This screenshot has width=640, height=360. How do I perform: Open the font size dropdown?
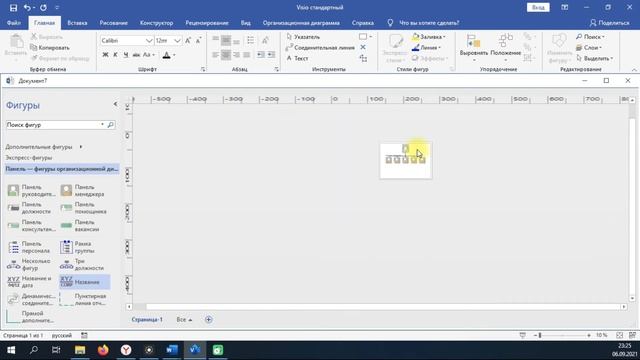[177, 41]
